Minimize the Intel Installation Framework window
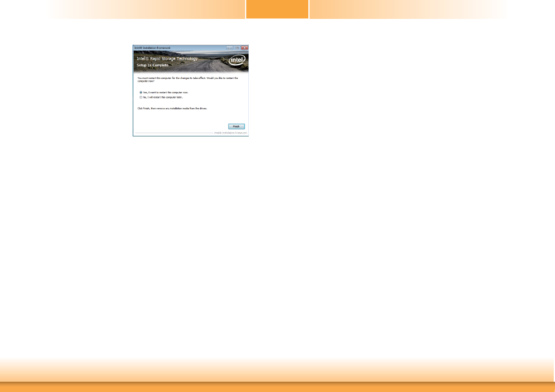555x392 pixels. tap(230, 48)
